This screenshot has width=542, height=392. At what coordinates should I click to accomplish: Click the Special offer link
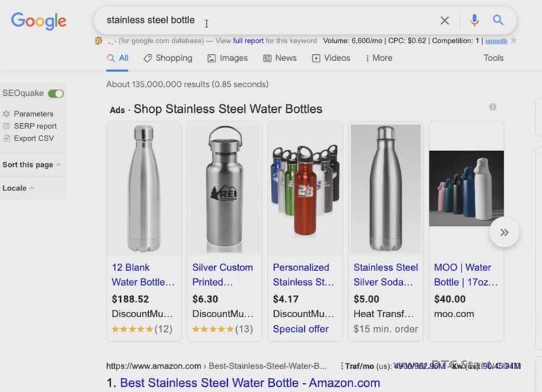tap(301, 329)
